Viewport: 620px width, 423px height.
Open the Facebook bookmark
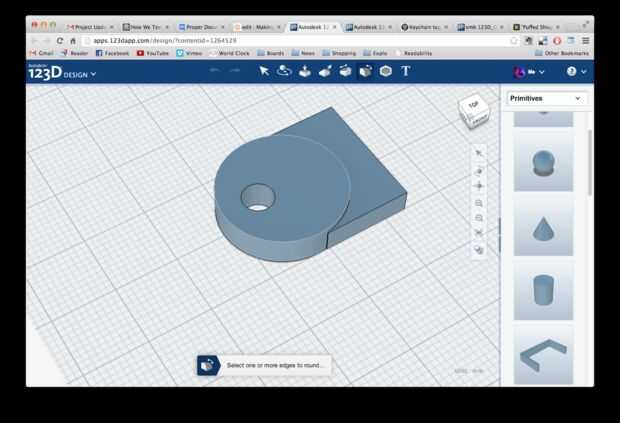pos(112,53)
